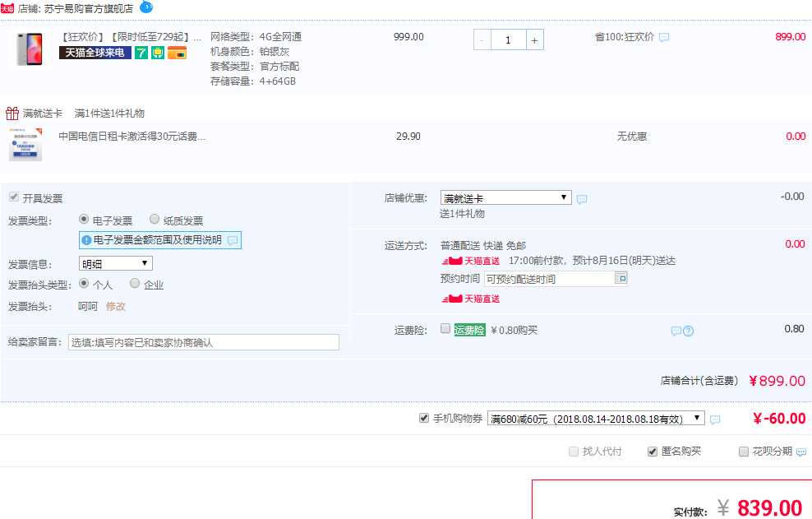Click the quantity input showing 1

coord(508,40)
